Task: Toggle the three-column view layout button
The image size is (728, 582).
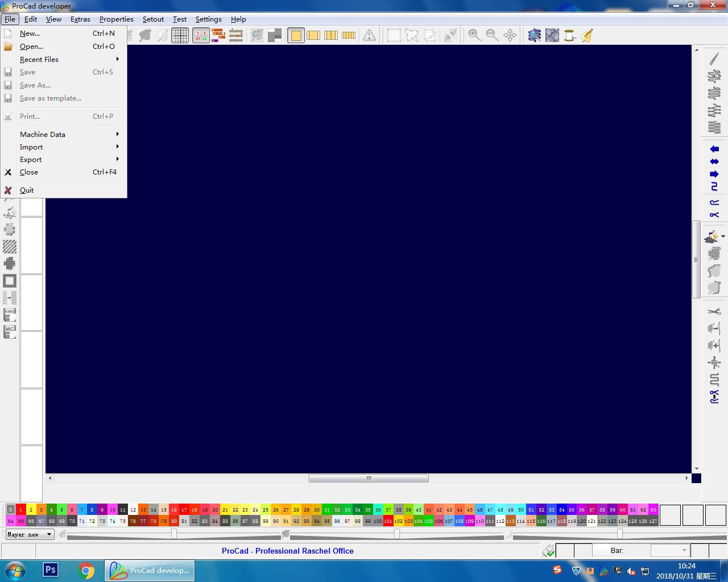Action: point(331,35)
